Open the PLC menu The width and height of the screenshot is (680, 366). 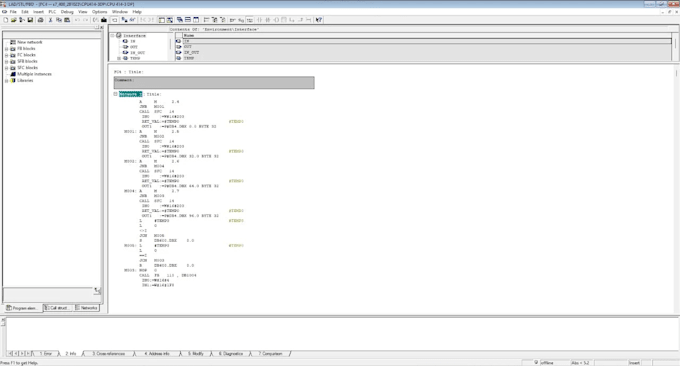[x=52, y=12]
